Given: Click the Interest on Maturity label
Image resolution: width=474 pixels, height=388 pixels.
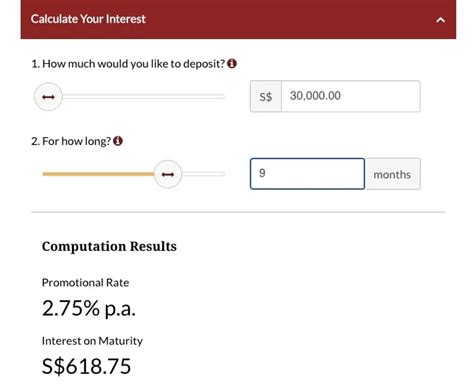Looking at the screenshot, I should point(92,341).
